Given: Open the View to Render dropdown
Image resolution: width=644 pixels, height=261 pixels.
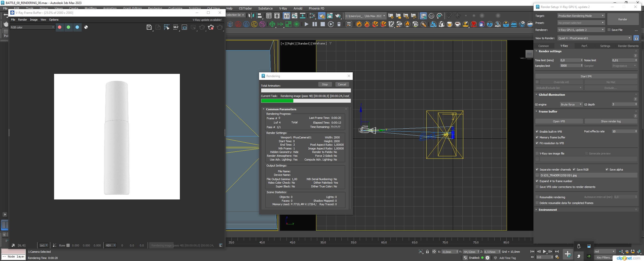Looking at the screenshot, I should pos(594,38).
